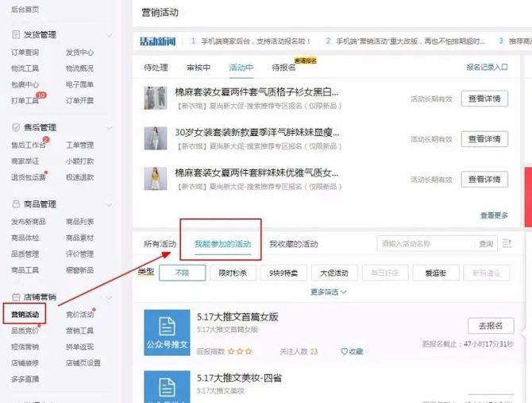The image size is (532, 403).
Task: Click the 查询 search button
Action: 486,243
